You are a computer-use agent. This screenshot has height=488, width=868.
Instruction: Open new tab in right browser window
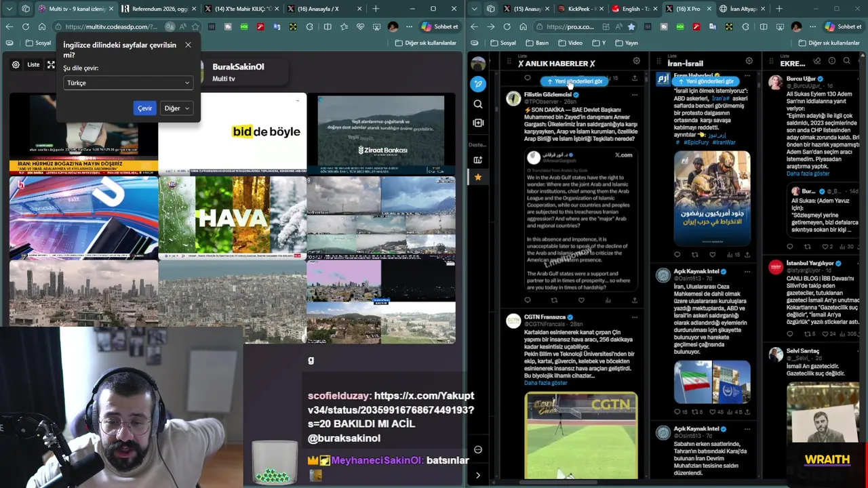coord(779,9)
